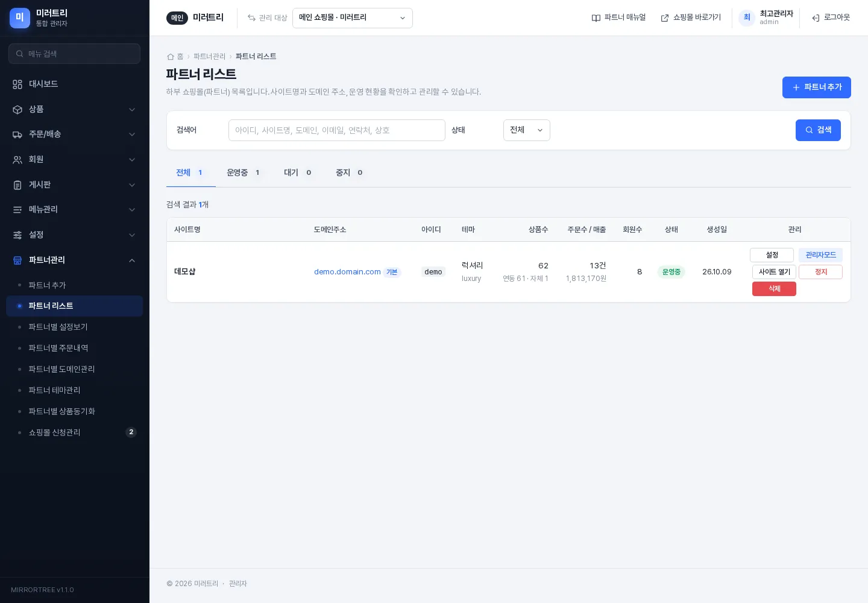Click the 관리자 footer link
Image resolution: width=868 pixels, height=603 pixels.
(237, 584)
